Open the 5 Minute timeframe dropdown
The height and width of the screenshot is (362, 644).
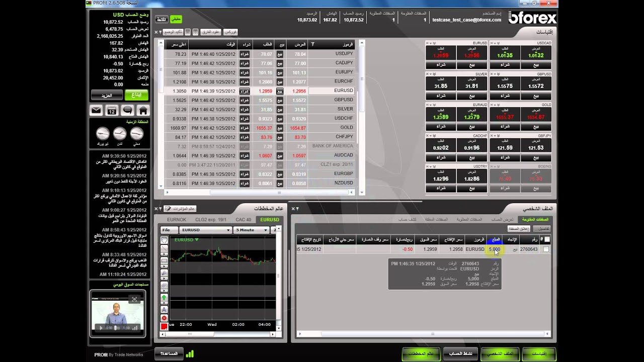[252, 230]
